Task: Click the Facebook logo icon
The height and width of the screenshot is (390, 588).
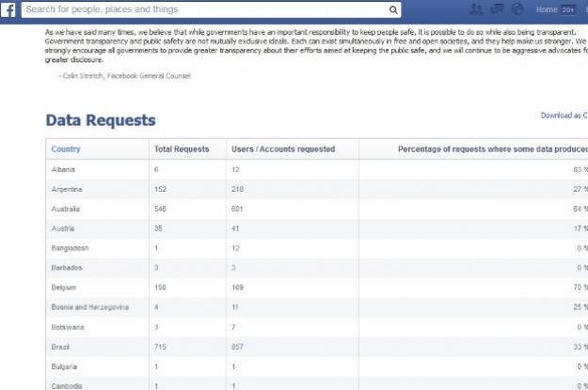Action: click(x=8, y=9)
